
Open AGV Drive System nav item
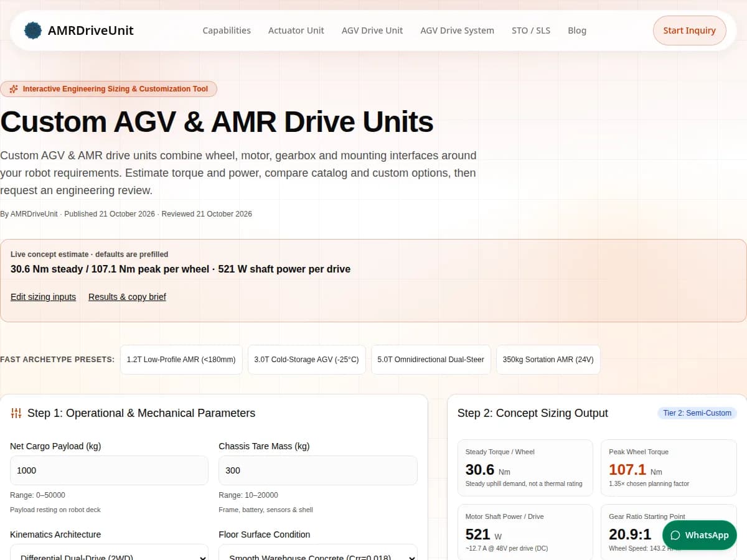457,30
